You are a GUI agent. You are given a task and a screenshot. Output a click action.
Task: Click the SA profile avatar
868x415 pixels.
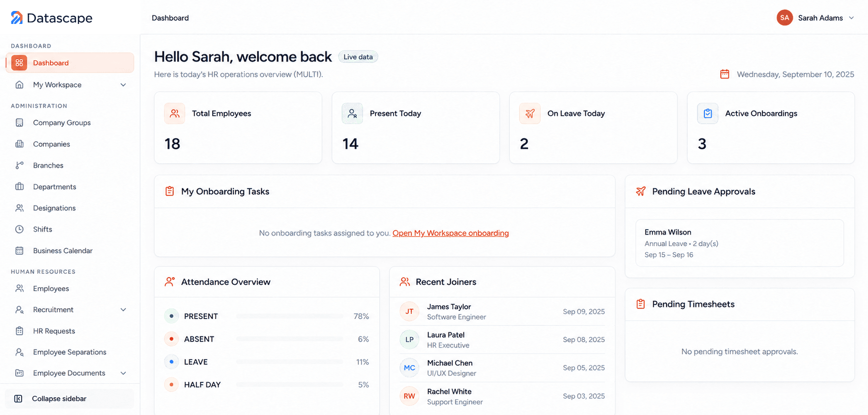(785, 18)
